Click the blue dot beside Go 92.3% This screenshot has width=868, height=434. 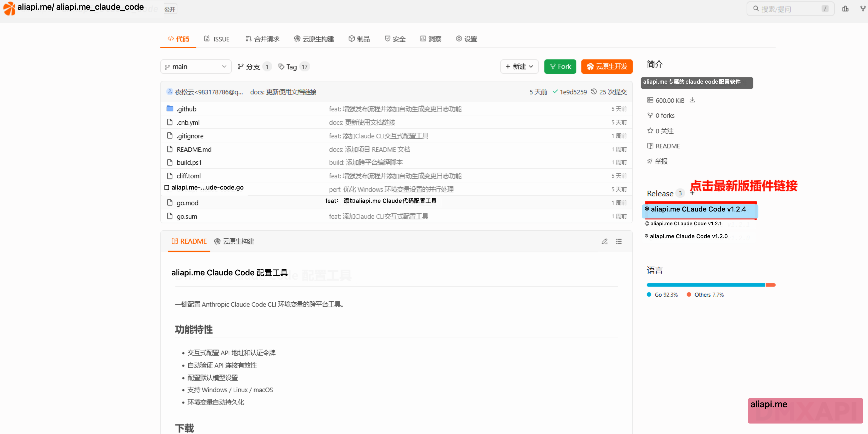(649, 295)
